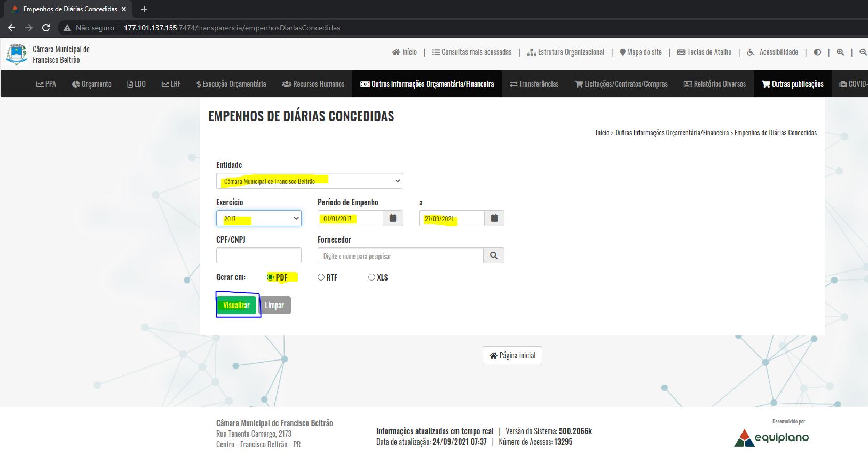Click the Câmara Municipal coat of arms logo

pyautogui.click(x=17, y=54)
